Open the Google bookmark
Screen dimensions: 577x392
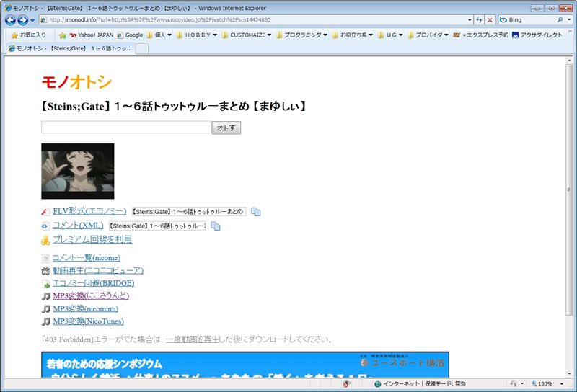coord(130,35)
